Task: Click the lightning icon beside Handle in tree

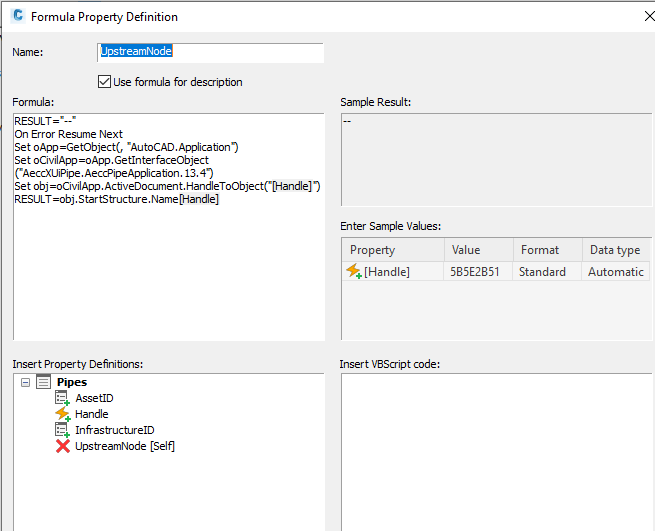Action: point(63,414)
